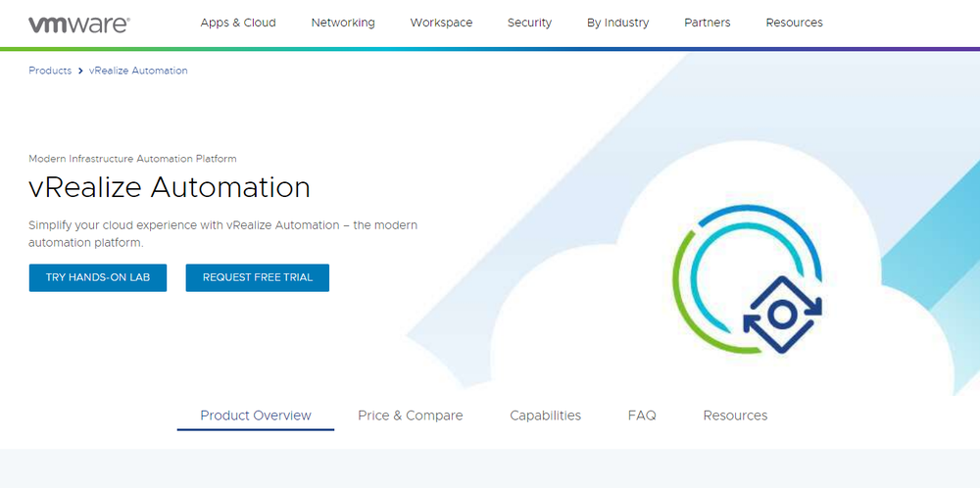Open the top navigation Resources menu
Viewport: 980px width, 488px height.
(x=795, y=23)
